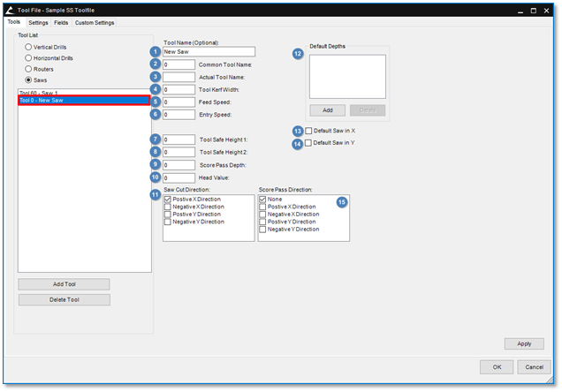The width and height of the screenshot is (562, 392).
Task: Select the Vertical Drills radio button
Action: tap(28, 47)
